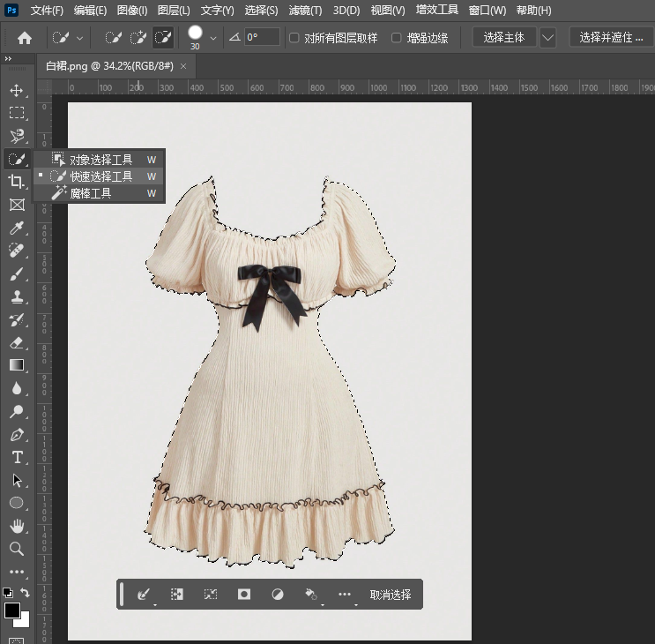Pick the Eyedropper tool
Viewport: 655px width, 644px height.
point(16,228)
